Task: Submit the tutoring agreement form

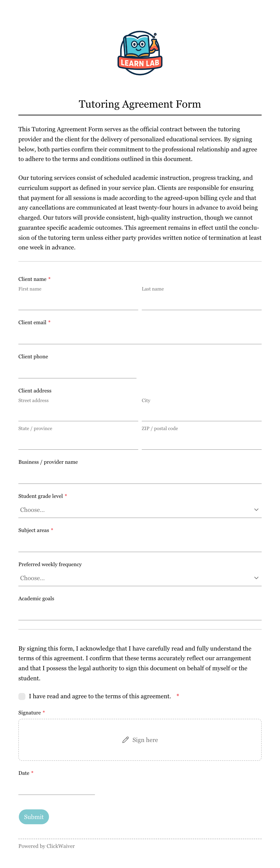Action: pyautogui.click(x=34, y=817)
